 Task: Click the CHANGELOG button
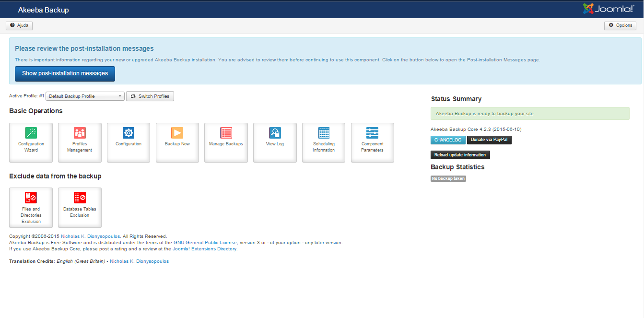[447, 140]
